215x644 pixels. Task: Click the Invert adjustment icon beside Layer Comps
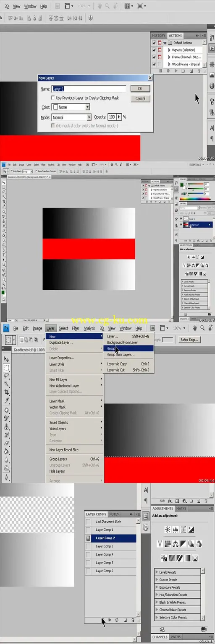tap(164, 558)
